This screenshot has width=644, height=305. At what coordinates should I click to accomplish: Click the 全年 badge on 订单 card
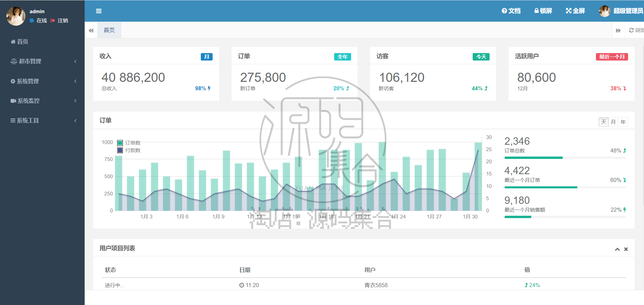343,57
